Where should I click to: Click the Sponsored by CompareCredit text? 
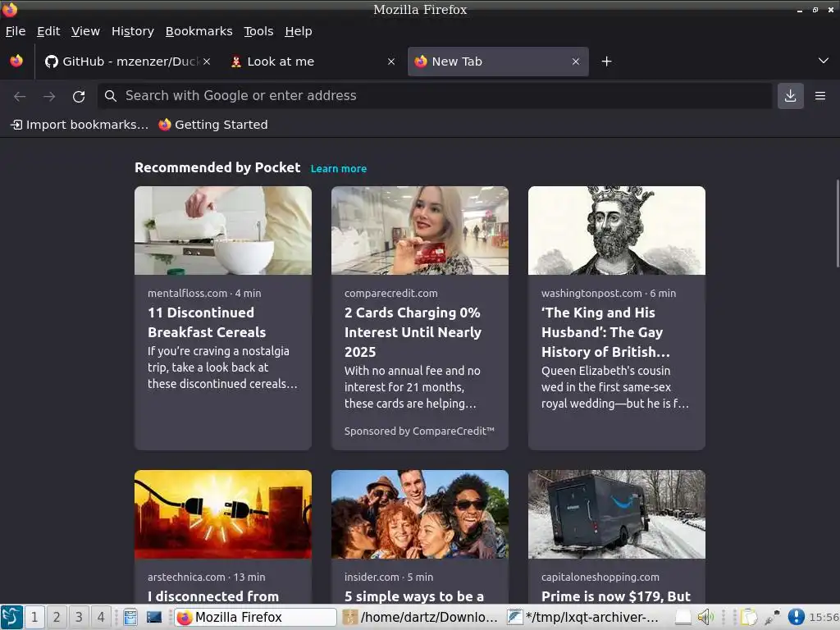point(419,431)
